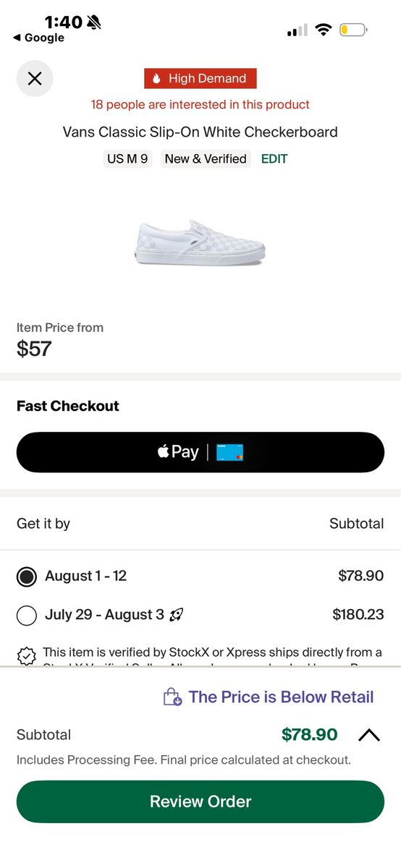This screenshot has width=401, height=868.
Task: Tap the Wi-Fi status icon
Action: (x=324, y=30)
